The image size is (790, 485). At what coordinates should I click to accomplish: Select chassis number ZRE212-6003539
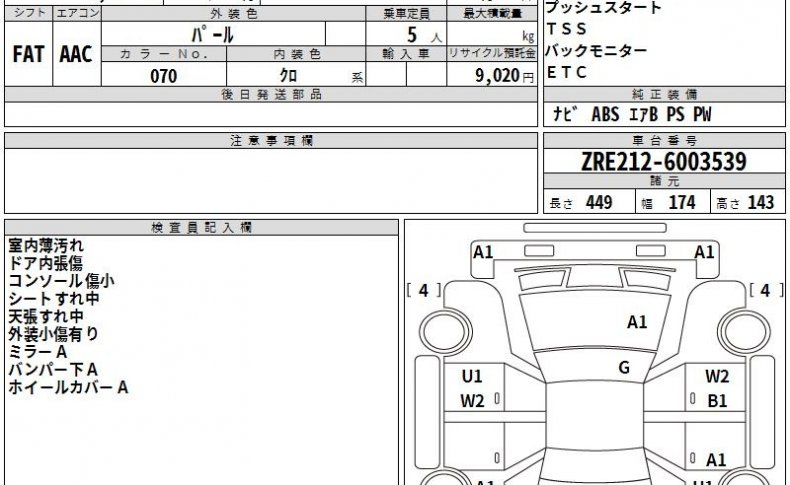(x=664, y=162)
